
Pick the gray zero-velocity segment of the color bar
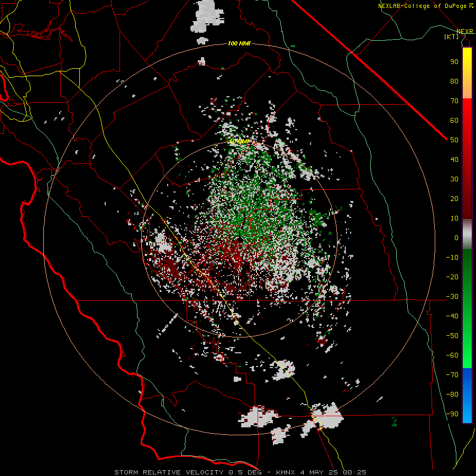[467, 234]
